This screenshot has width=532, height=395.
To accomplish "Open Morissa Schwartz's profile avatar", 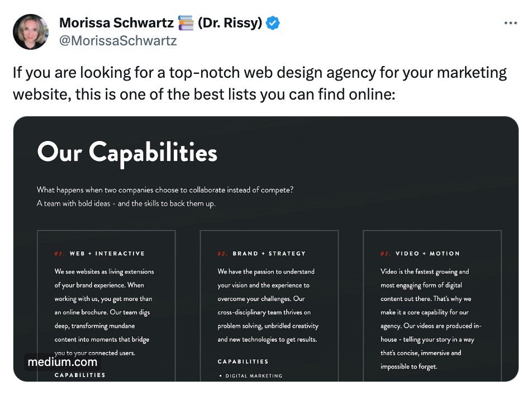I will [x=31, y=31].
